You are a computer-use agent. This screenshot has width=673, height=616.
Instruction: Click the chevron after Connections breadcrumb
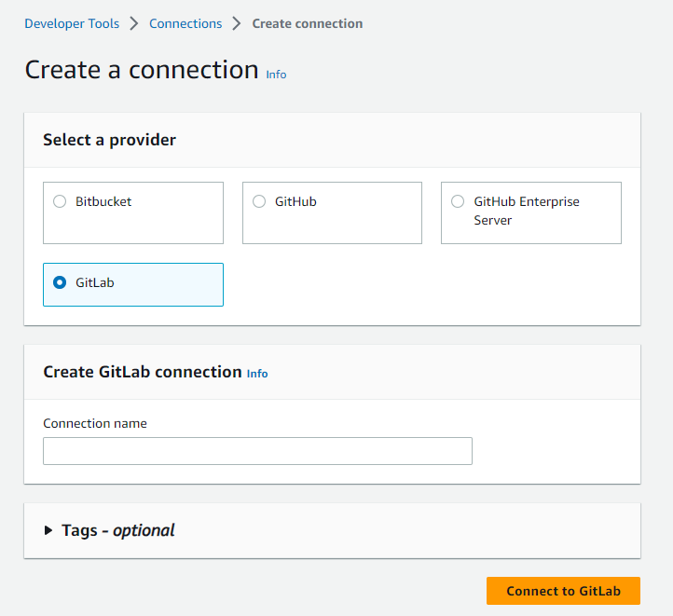[x=237, y=24]
